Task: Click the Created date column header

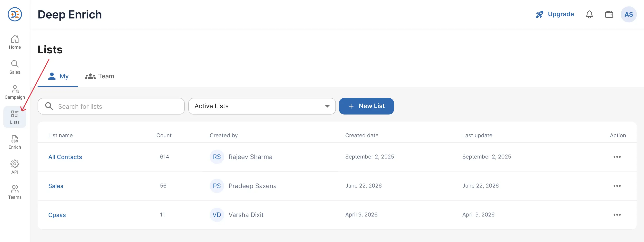Action: coord(362,136)
